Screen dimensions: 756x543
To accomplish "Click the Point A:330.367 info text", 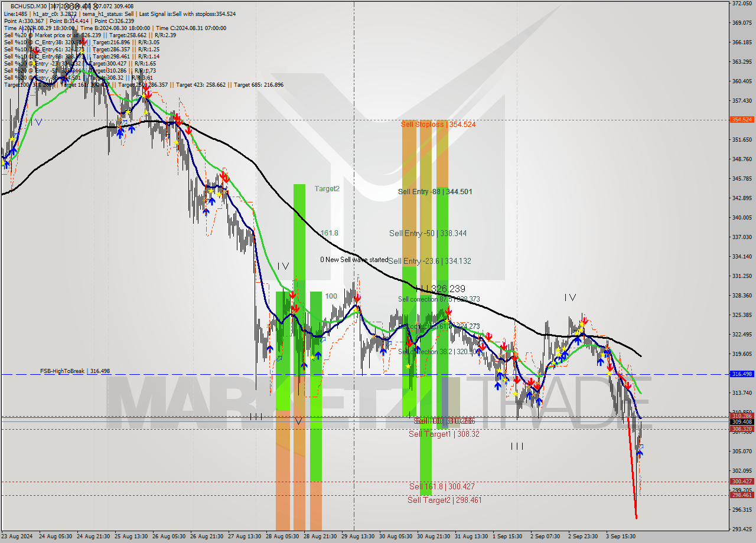I will [x=23, y=21].
